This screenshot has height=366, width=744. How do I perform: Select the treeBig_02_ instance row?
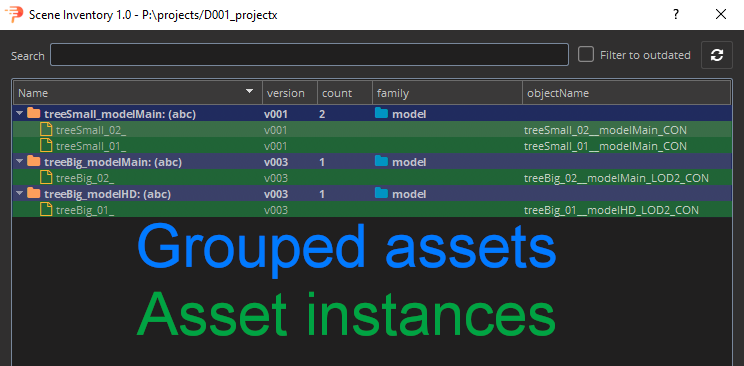point(372,178)
